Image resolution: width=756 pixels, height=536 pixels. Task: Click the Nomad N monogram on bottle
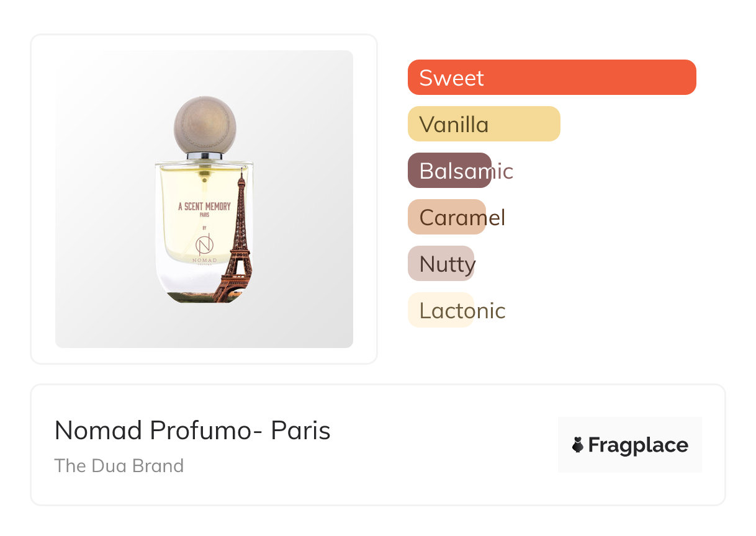[204, 244]
